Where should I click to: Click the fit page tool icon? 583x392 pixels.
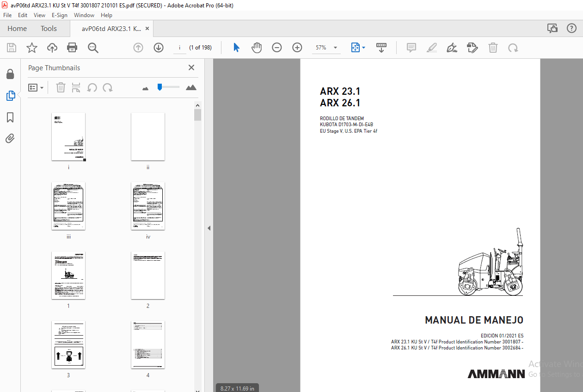[x=355, y=48]
